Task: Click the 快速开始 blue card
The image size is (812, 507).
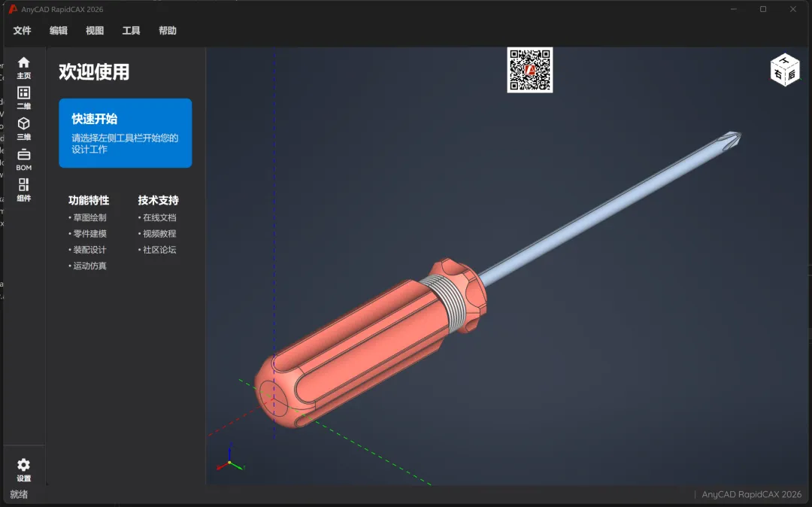Action: (126, 133)
